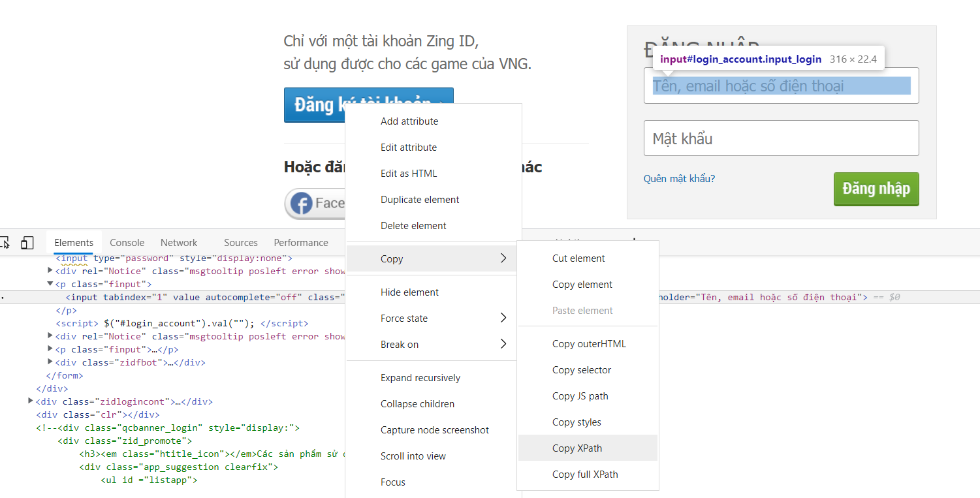This screenshot has width=980, height=498.
Task: Expand the div class="zidfbot" node
Action: tap(50, 362)
